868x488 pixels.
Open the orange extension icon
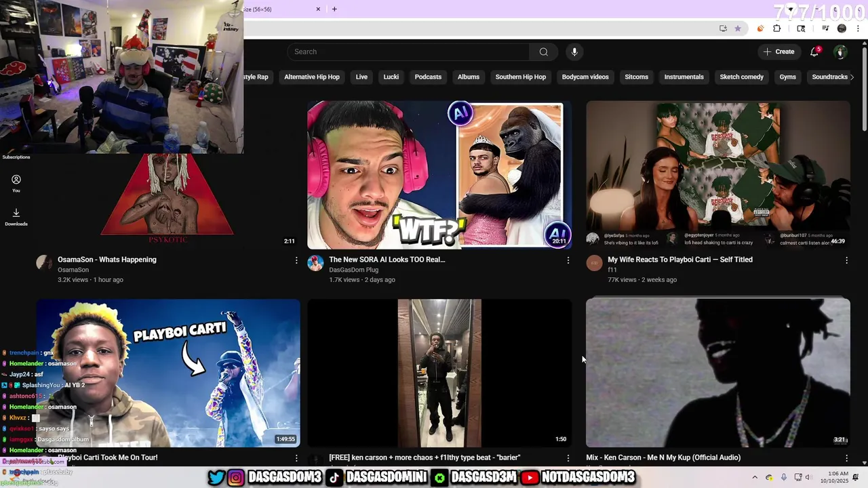[760, 28]
